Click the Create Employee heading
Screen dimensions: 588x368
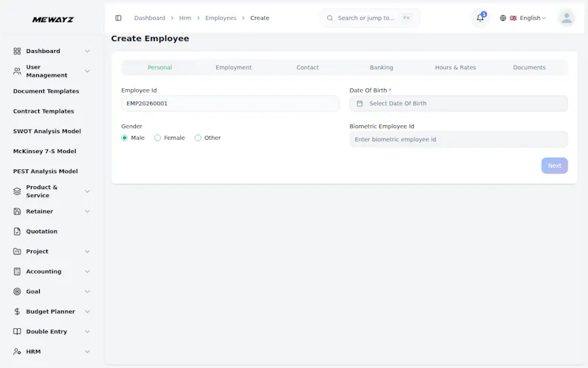[150, 39]
